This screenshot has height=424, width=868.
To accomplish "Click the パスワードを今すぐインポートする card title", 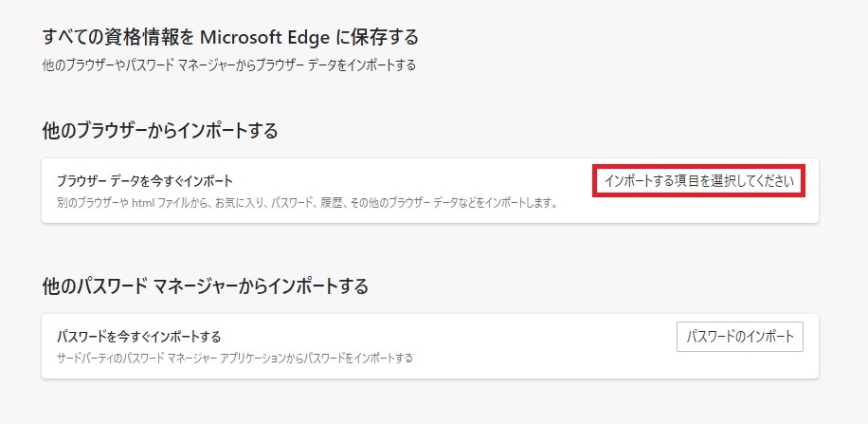I will click(139, 337).
